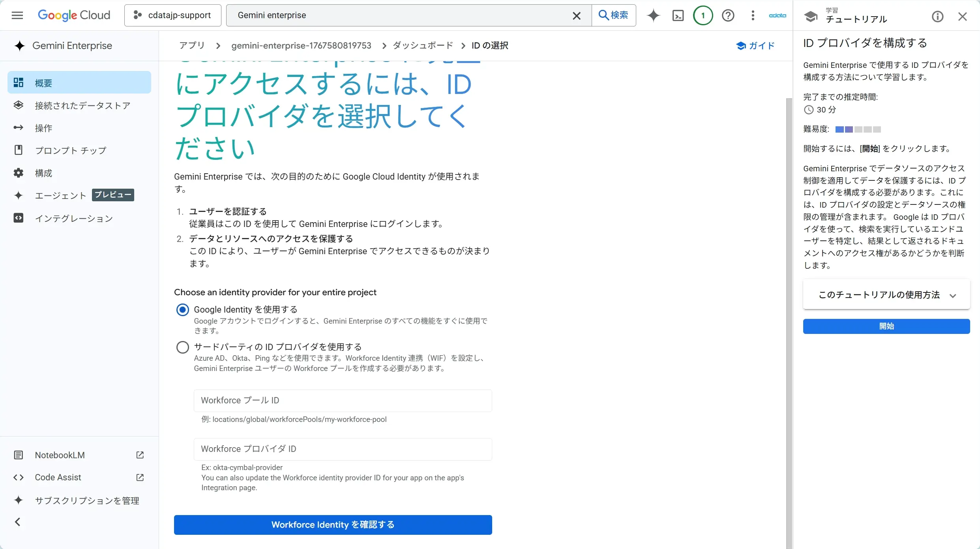Open the three-dot settings menu in header

753,15
